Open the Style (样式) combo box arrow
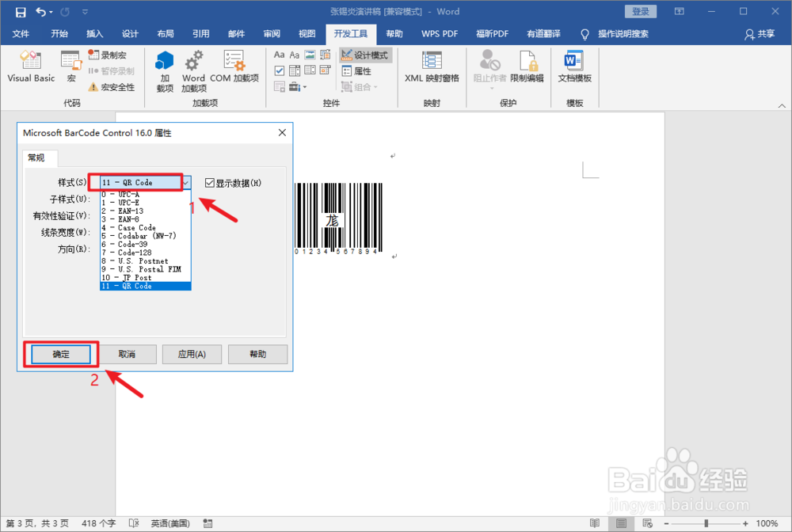The image size is (792, 532). (186, 182)
